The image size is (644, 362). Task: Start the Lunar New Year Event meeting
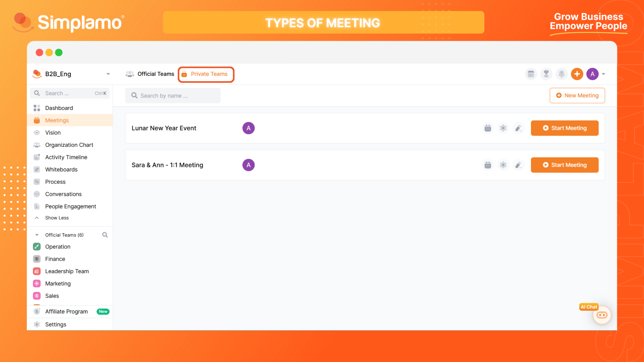click(565, 128)
